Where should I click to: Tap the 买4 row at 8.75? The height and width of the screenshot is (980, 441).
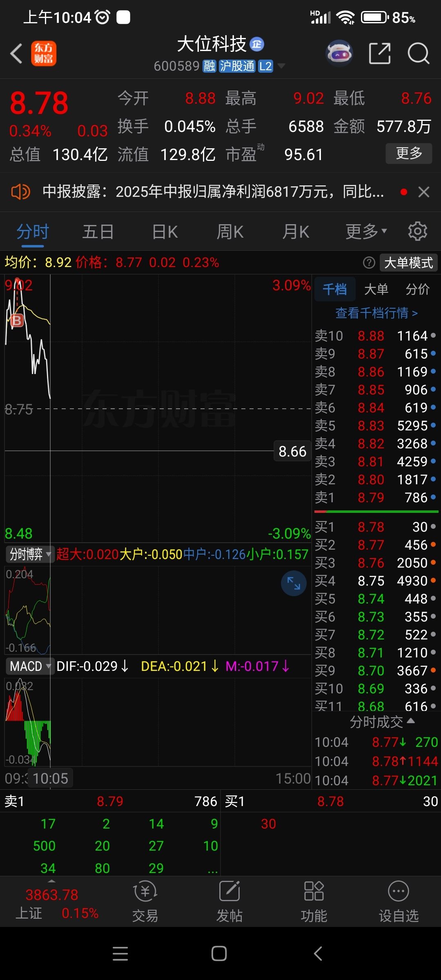pyautogui.click(x=376, y=581)
